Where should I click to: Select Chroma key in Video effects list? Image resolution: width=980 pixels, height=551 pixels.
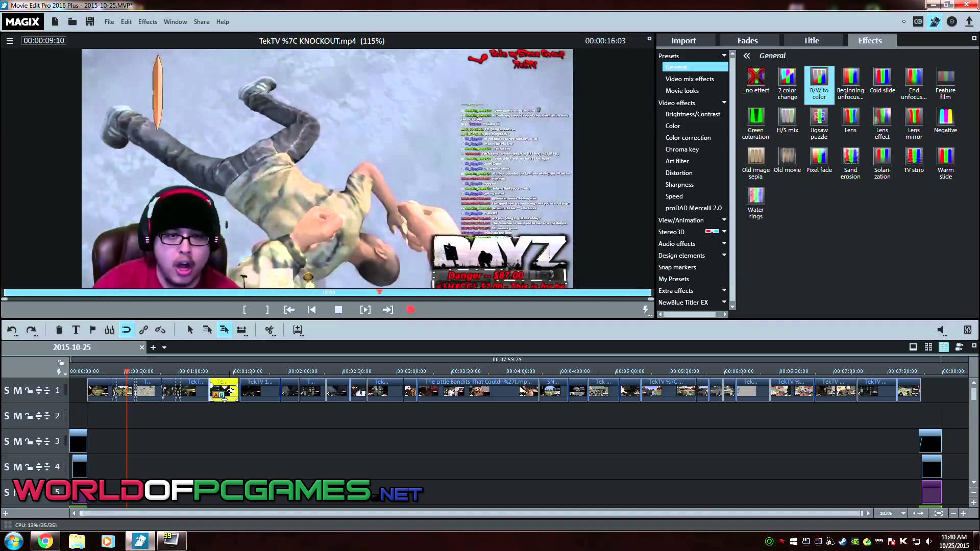(x=682, y=149)
